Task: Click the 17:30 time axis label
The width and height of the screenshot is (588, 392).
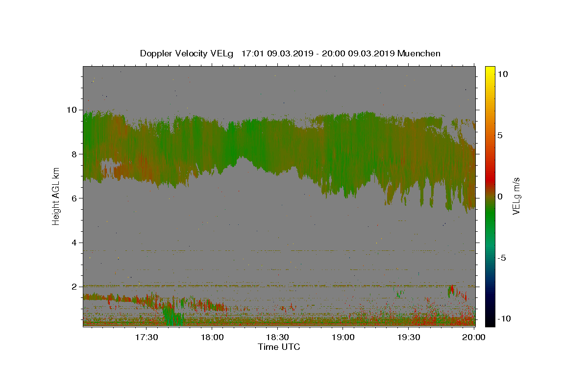Action: [146, 337]
